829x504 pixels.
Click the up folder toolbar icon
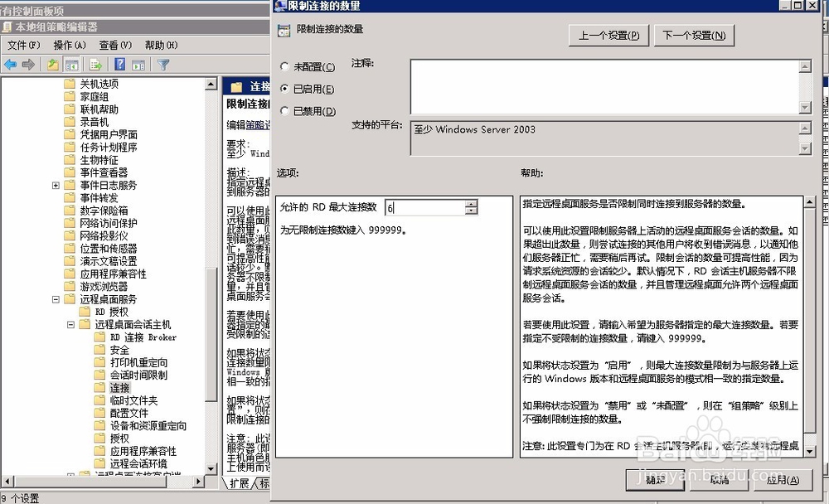click(x=54, y=65)
